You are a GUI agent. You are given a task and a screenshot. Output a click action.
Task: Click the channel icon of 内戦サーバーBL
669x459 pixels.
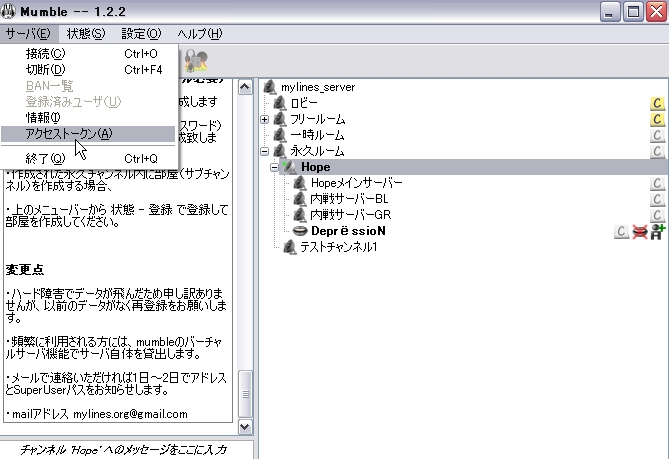pyautogui.click(x=300, y=199)
